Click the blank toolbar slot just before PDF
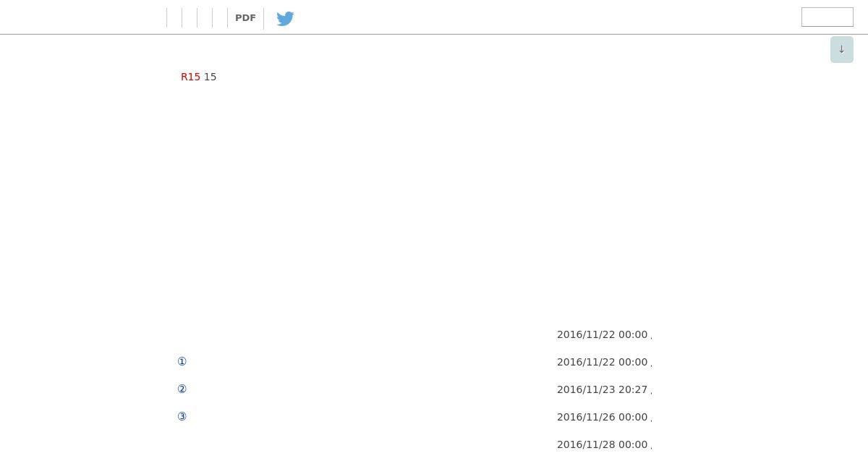The height and width of the screenshot is (456, 868). pos(220,18)
